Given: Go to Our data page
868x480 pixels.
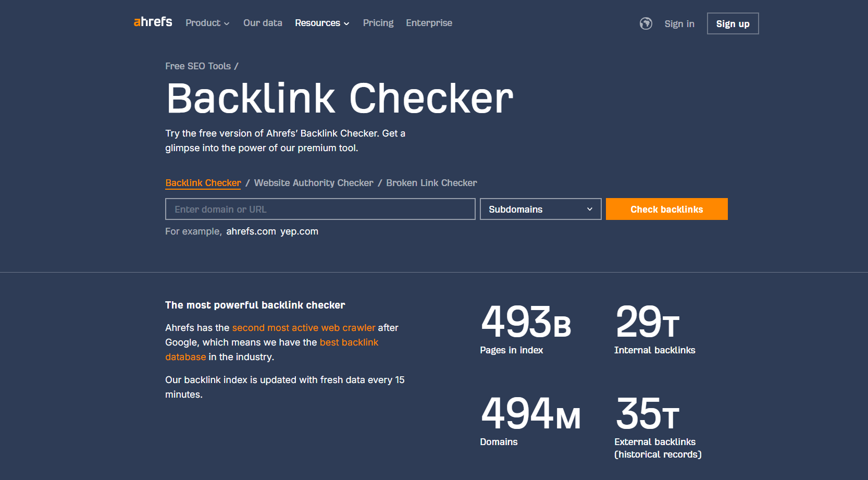Looking at the screenshot, I should [263, 23].
